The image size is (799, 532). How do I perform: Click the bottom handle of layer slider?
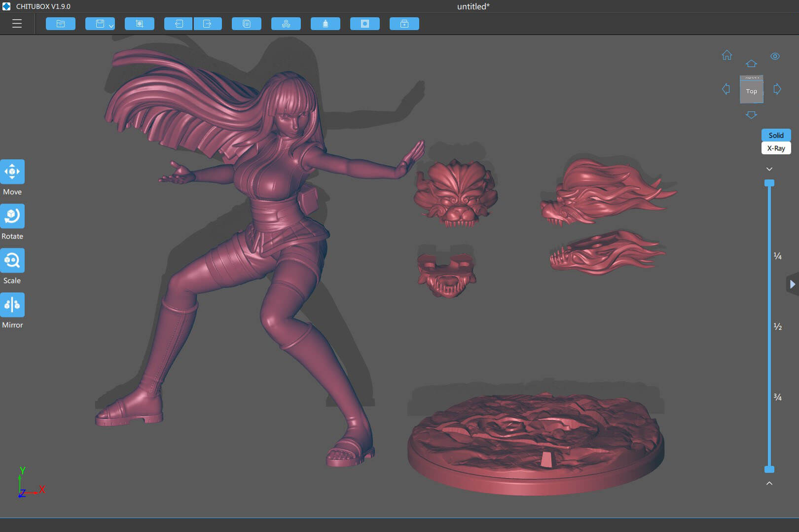769,469
